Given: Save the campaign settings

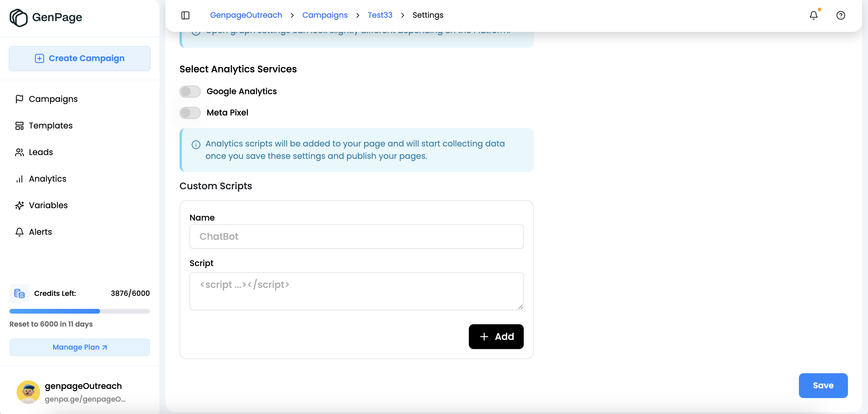Looking at the screenshot, I should [823, 385].
